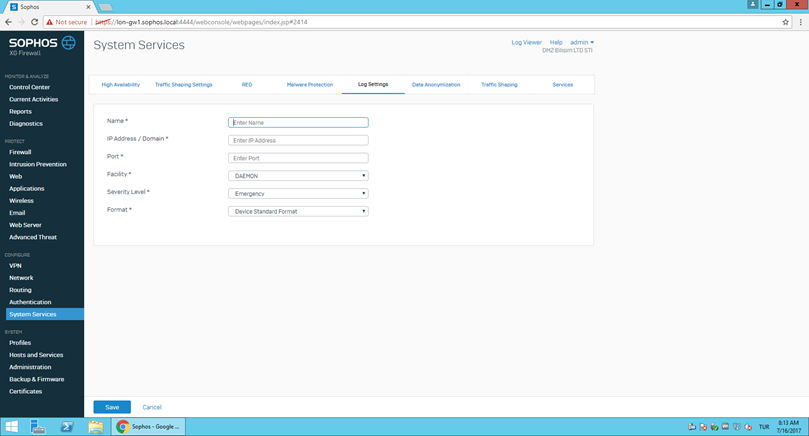Viewport: 809px width, 436px height.
Task: Switch to Sophos Chrome taskbar window
Action: (149, 427)
